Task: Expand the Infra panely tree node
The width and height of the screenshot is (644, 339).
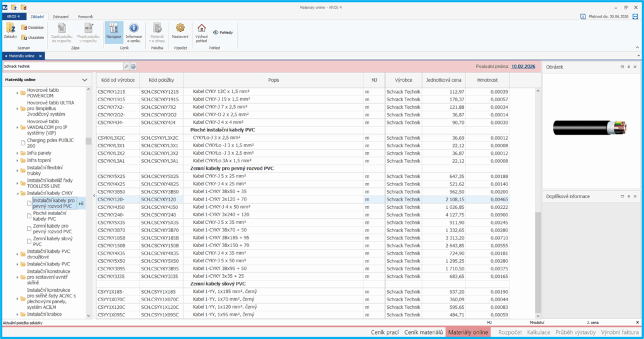Action: pyautogui.click(x=18, y=152)
